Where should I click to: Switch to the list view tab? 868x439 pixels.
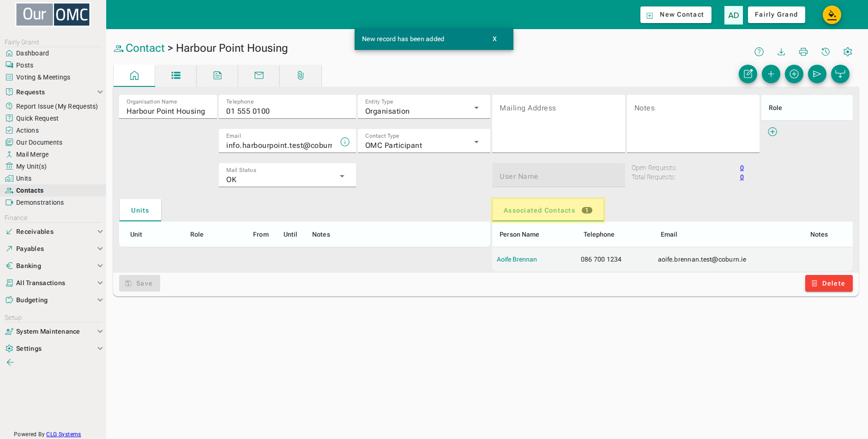176,75
